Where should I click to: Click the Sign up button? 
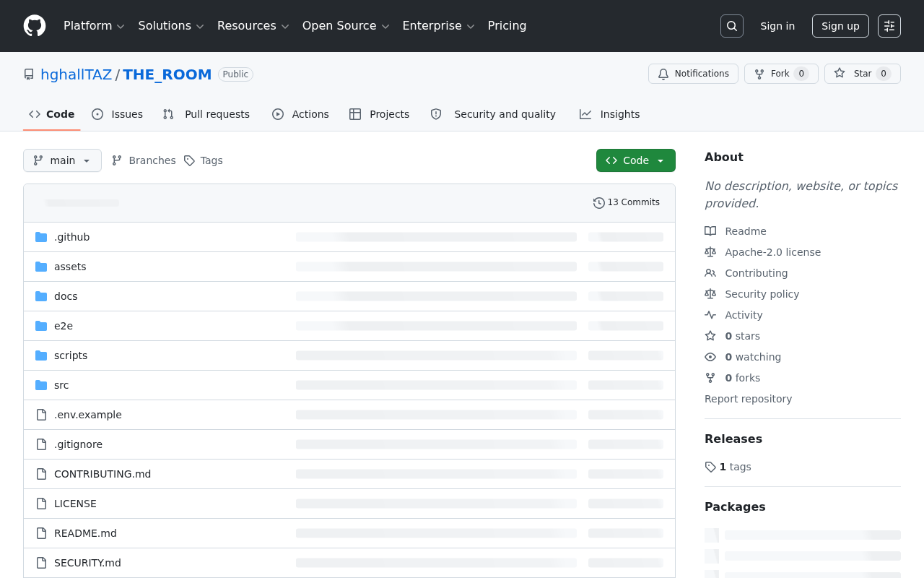(x=840, y=26)
